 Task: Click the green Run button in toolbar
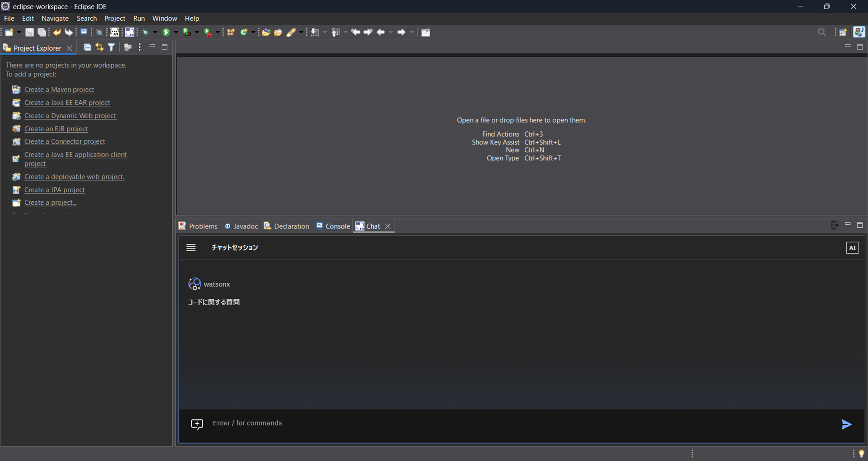point(166,32)
